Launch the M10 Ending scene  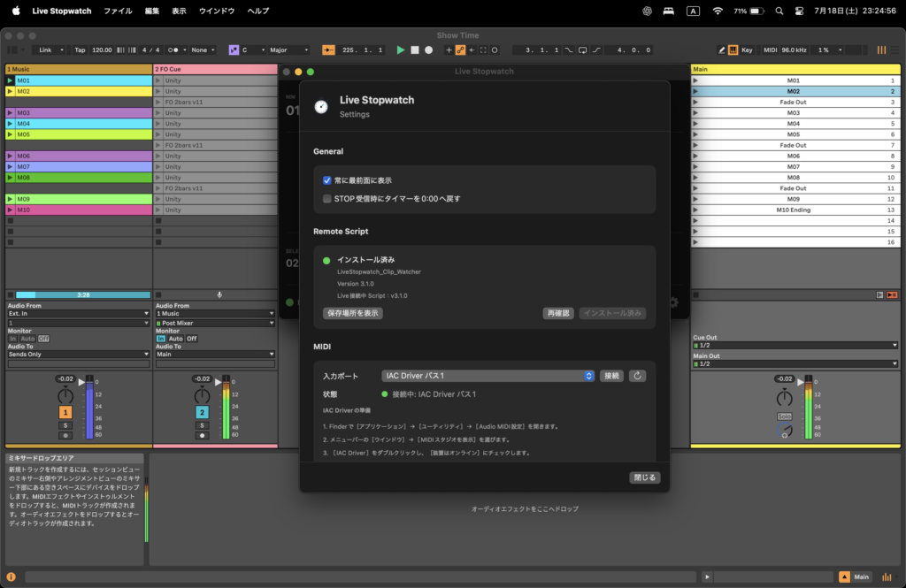[695, 210]
